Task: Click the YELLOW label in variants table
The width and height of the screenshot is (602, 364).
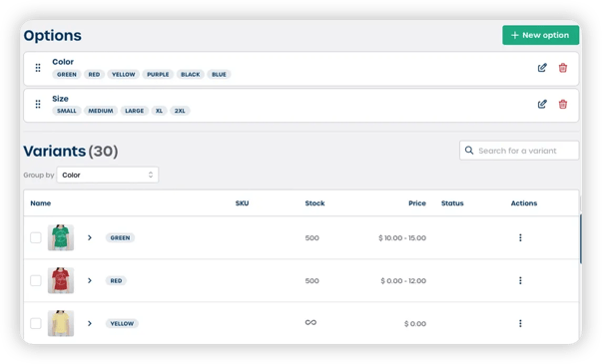Action: point(122,324)
